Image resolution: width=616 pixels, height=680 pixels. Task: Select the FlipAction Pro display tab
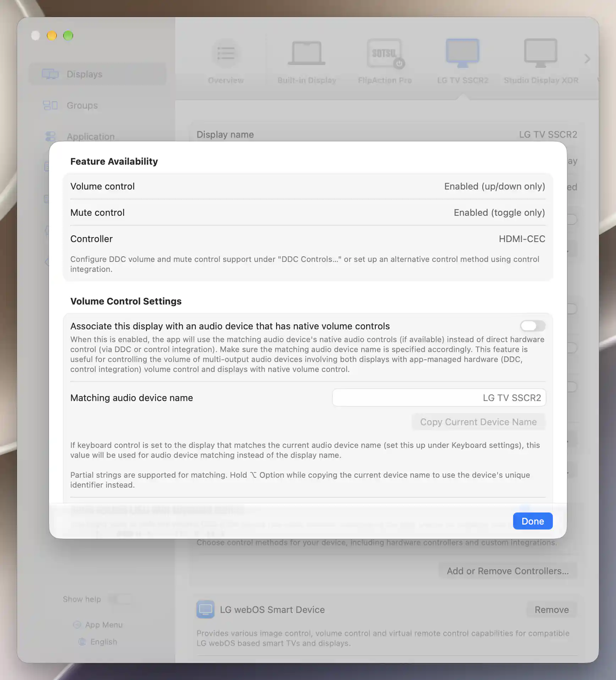[385, 61]
